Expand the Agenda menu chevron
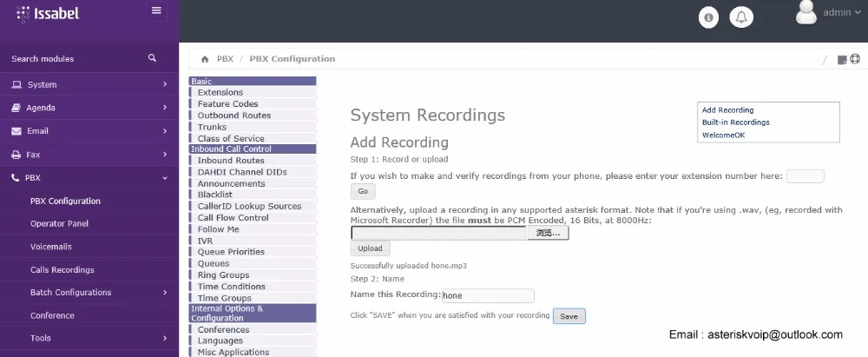The height and width of the screenshot is (357, 868). tap(165, 108)
